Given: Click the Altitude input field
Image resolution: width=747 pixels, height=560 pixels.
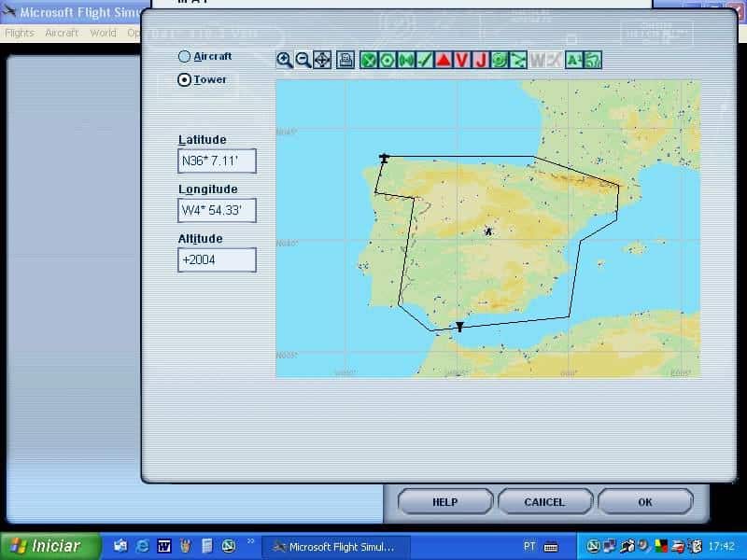Looking at the screenshot, I should [217, 260].
